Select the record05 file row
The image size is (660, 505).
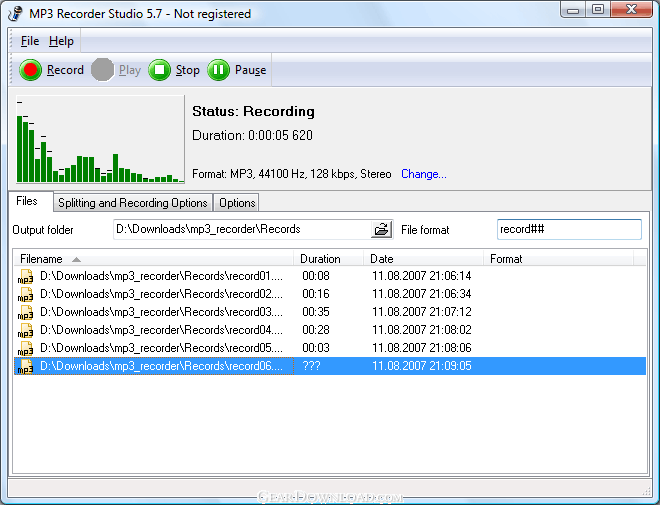(x=330, y=348)
